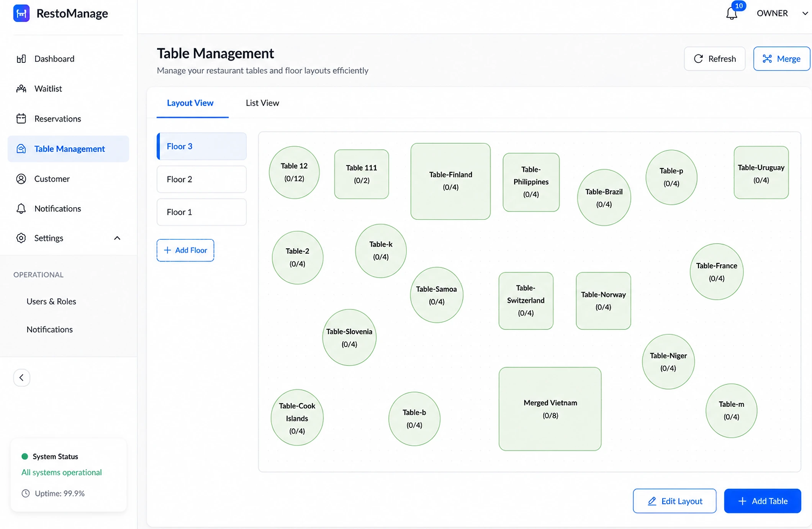Screen dimensions: 812x529
Task: Collapse the sidebar with the arrow button
Action: tap(21, 378)
